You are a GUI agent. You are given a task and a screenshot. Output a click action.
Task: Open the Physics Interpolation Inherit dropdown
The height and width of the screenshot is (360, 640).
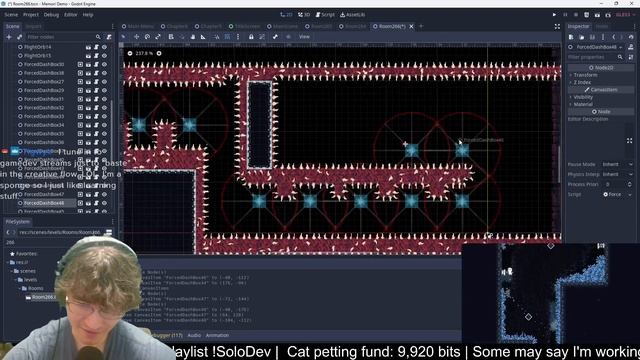click(617, 174)
